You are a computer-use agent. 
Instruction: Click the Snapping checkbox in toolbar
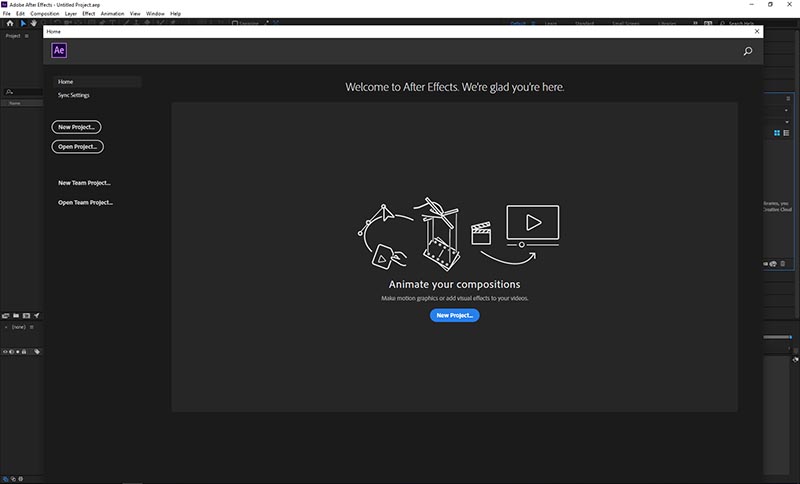[235, 23]
